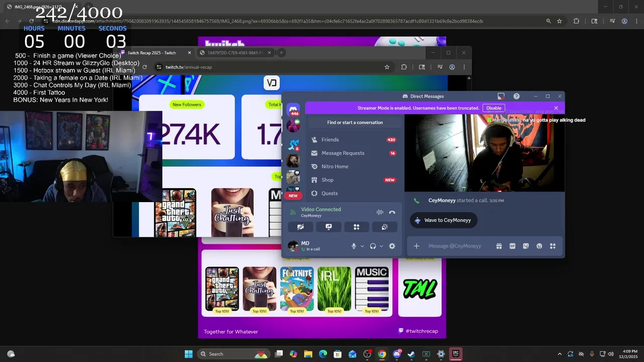Click IRL category thumbnail
644x362 pixels.
[334, 289]
